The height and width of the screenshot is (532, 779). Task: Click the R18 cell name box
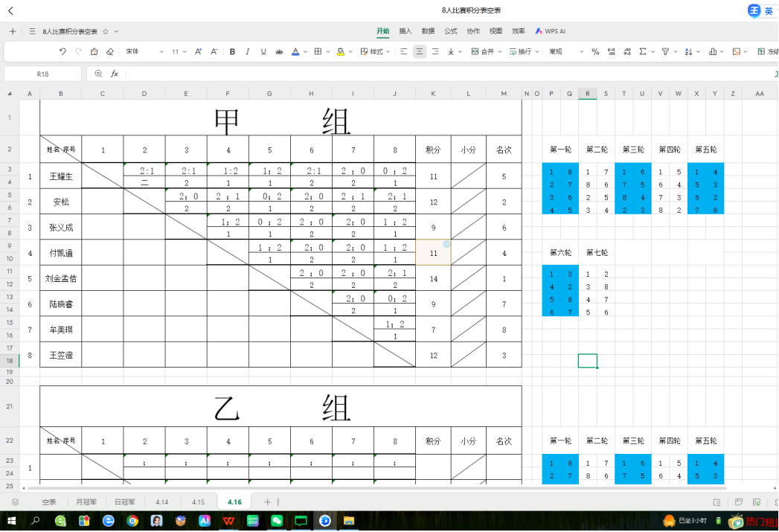pos(42,74)
